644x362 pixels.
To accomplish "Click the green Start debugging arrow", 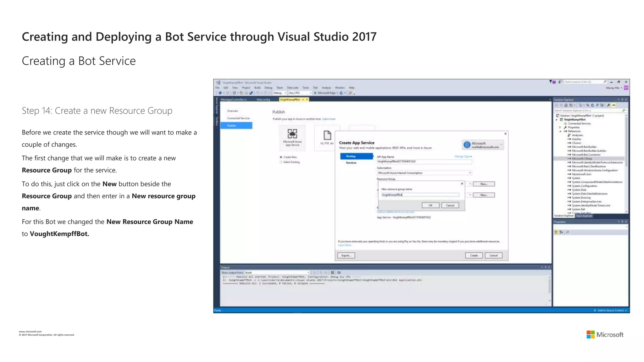I will [x=315, y=93].
